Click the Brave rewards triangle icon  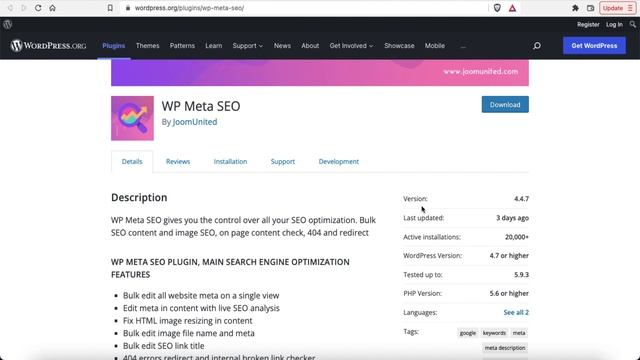tap(512, 8)
